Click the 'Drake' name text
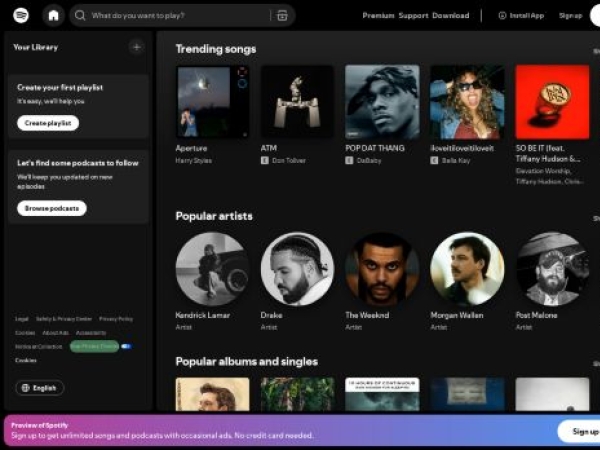The image size is (600, 450). tap(271, 315)
